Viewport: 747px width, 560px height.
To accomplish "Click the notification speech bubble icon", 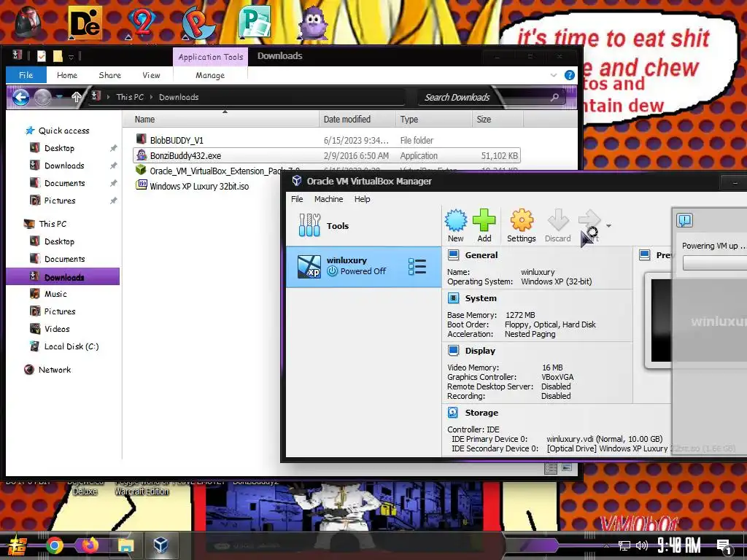I will pyautogui.click(x=684, y=220).
